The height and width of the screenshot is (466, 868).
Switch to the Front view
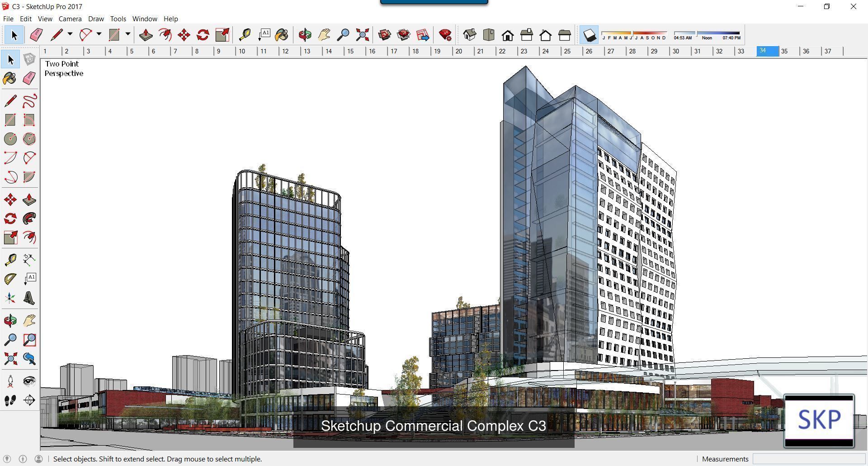point(508,35)
